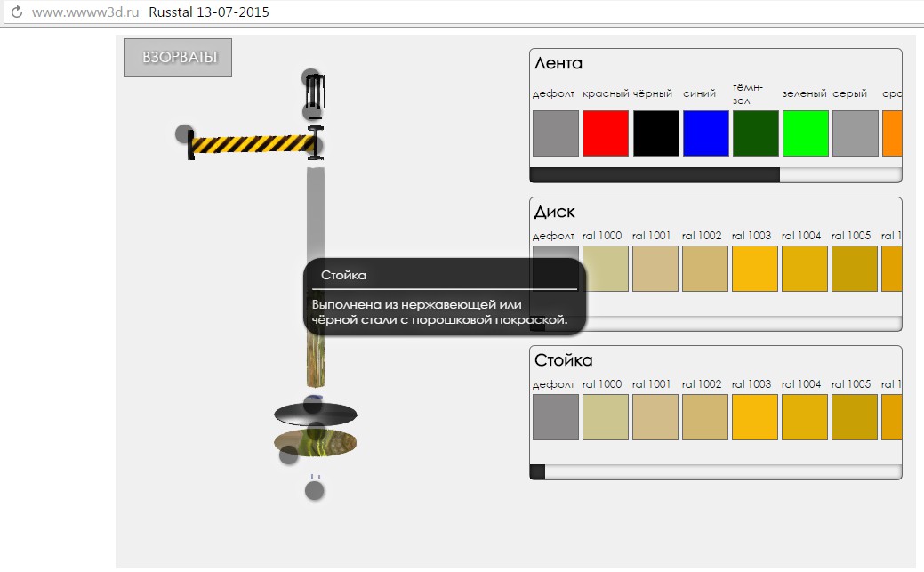This screenshot has width=924, height=572.
Task: Choose the зеленый ribbon color swatch
Action: tap(805, 133)
